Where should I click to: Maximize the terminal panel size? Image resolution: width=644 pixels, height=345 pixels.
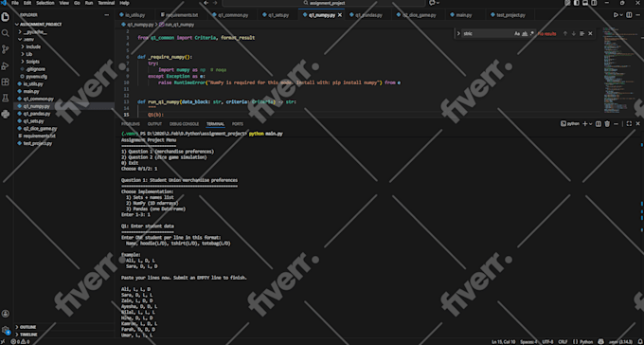629,124
